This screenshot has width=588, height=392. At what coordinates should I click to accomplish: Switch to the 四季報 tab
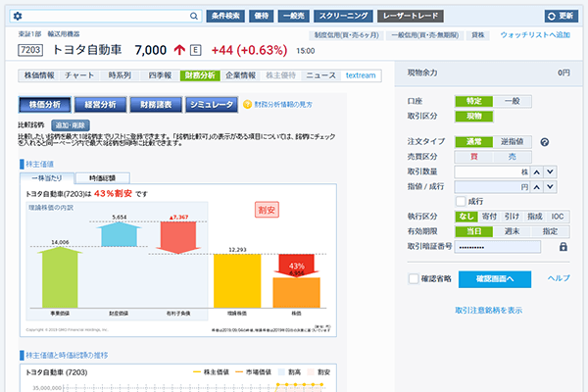tap(160, 75)
